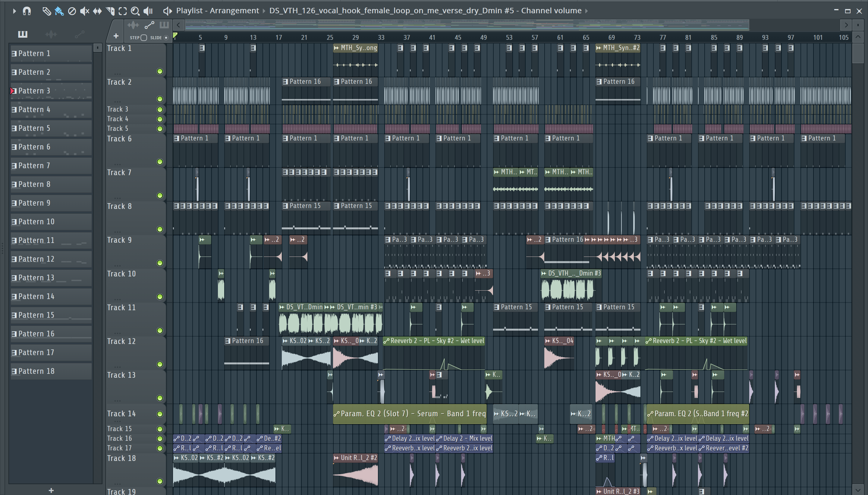Viewport: 868px width, 495px height.
Task: Open menu of MTH_Sy..ong clip on Track 1
Action: point(336,48)
